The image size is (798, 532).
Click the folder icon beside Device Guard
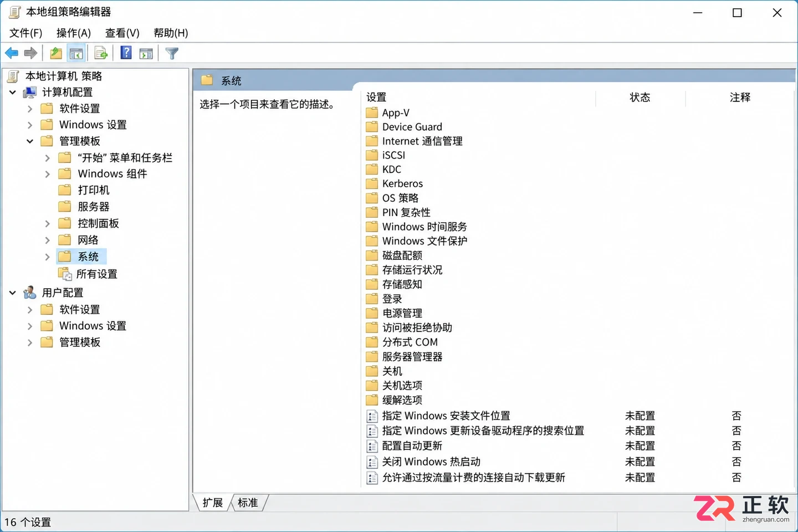[372, 127]
